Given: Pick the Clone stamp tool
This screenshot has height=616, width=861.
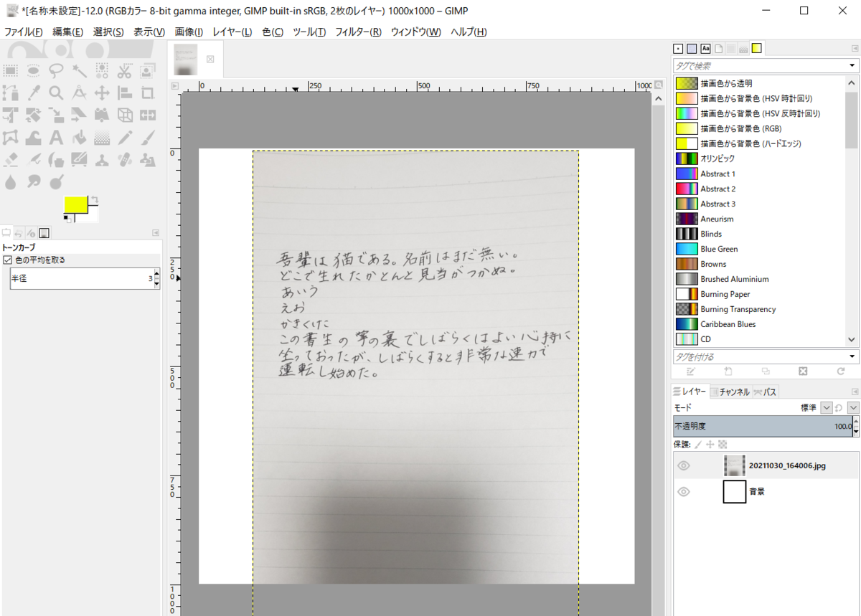Looking at the screenshot, I should (x=102, y=160).
